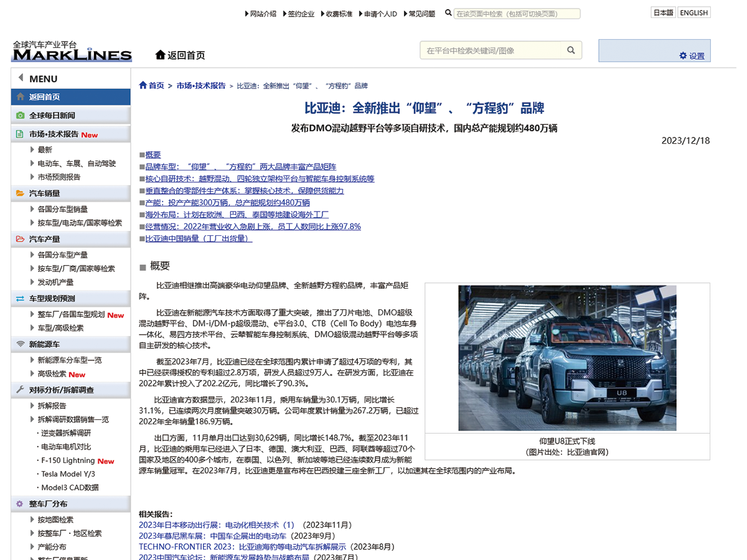Switch language to ENGLISH
The image size is (747, 560).
pos(693,12)
